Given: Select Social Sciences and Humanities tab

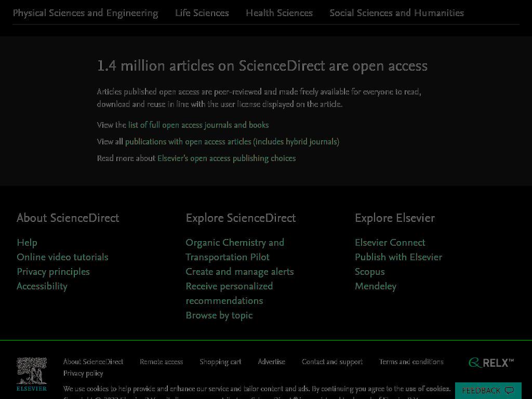Looking at the screenshot, I should [x=396, y=13].
